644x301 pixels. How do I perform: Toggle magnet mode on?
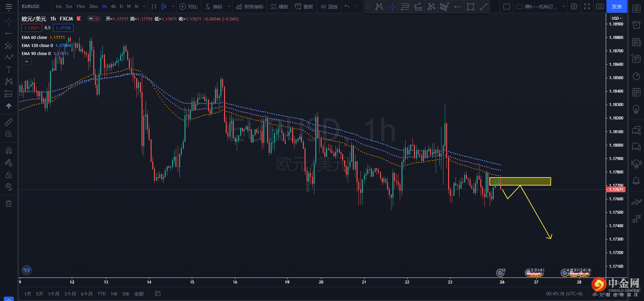click(9, 151)
